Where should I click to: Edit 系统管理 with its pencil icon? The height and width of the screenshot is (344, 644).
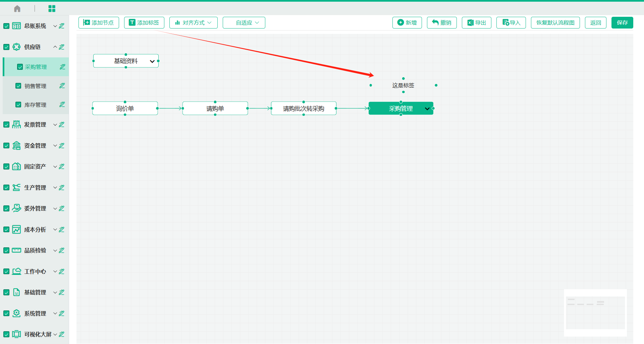62,313
